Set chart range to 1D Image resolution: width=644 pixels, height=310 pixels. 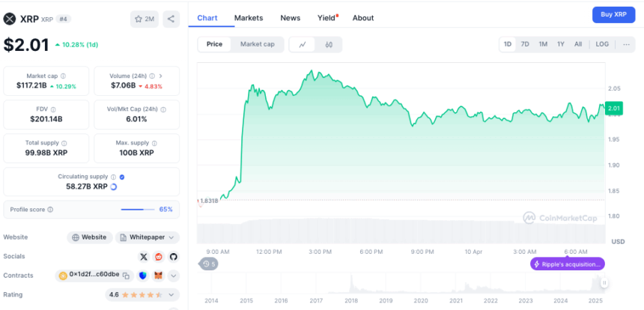click(508, 44)
